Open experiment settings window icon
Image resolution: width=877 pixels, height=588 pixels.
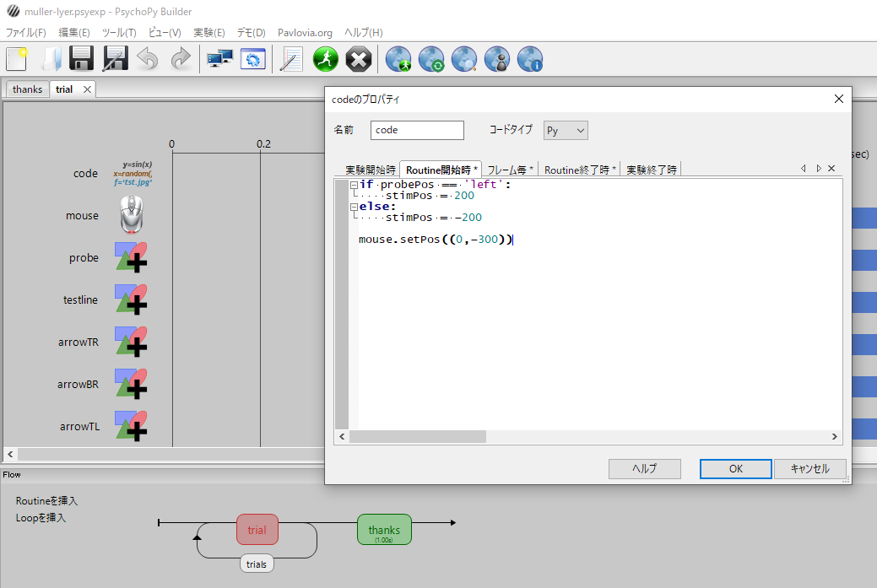(253, 59)
